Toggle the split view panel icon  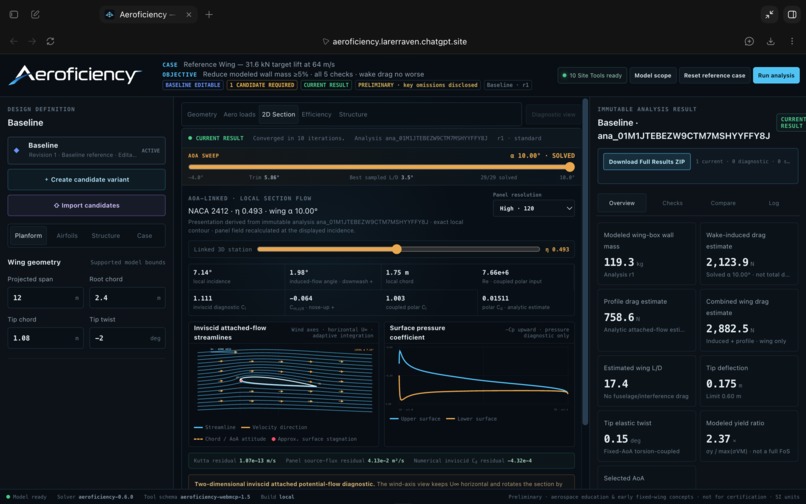pos(792,14)
